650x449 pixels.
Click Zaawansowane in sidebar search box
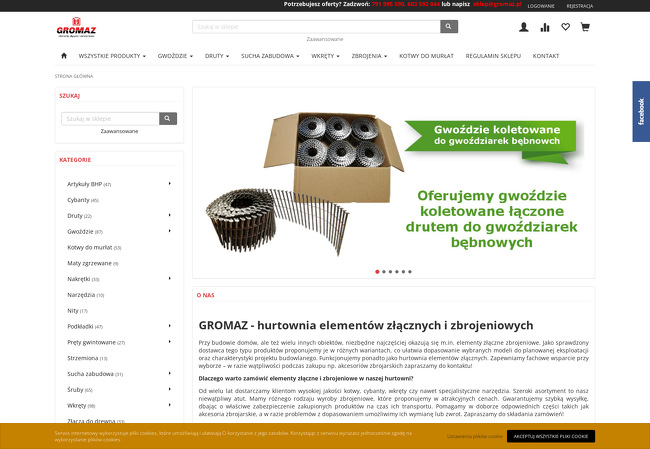[x=119, y=131]
